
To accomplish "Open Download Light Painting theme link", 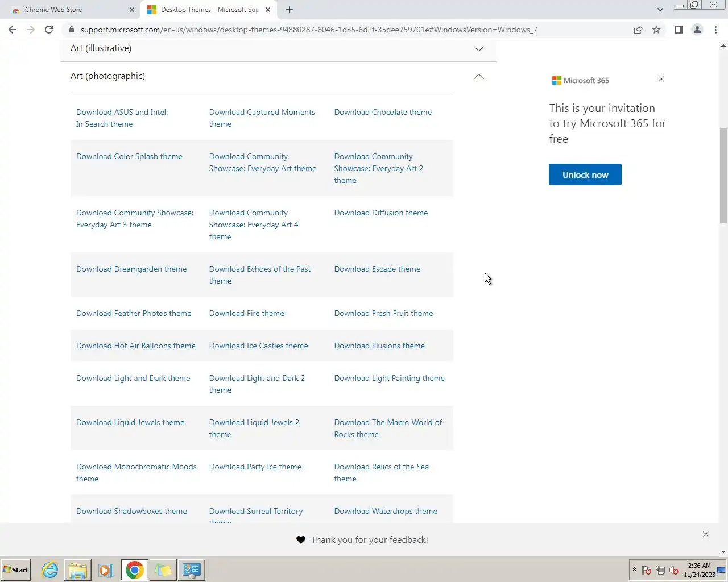I will point(389,378).
